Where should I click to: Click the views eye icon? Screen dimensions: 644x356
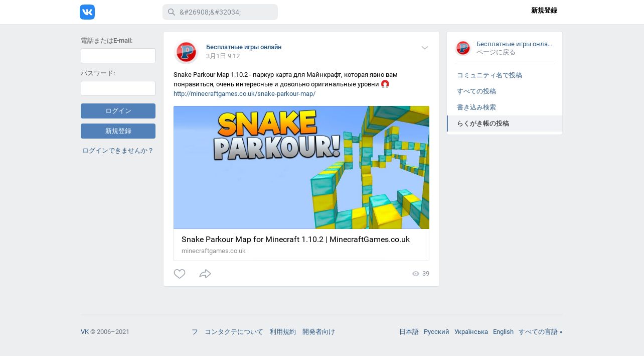416,274
